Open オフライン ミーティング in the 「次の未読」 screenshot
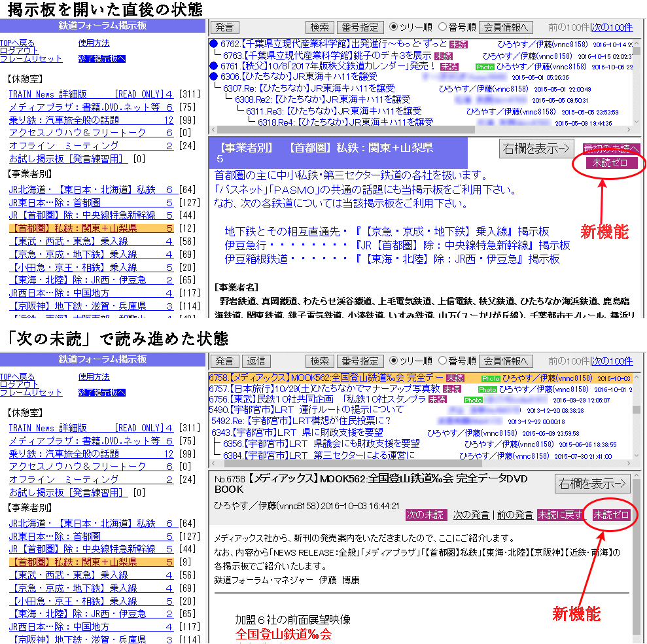 [91, 479]
